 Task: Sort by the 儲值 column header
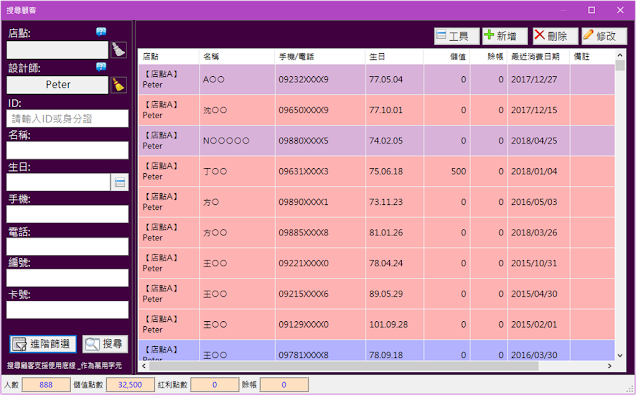[x=447, y=57]
